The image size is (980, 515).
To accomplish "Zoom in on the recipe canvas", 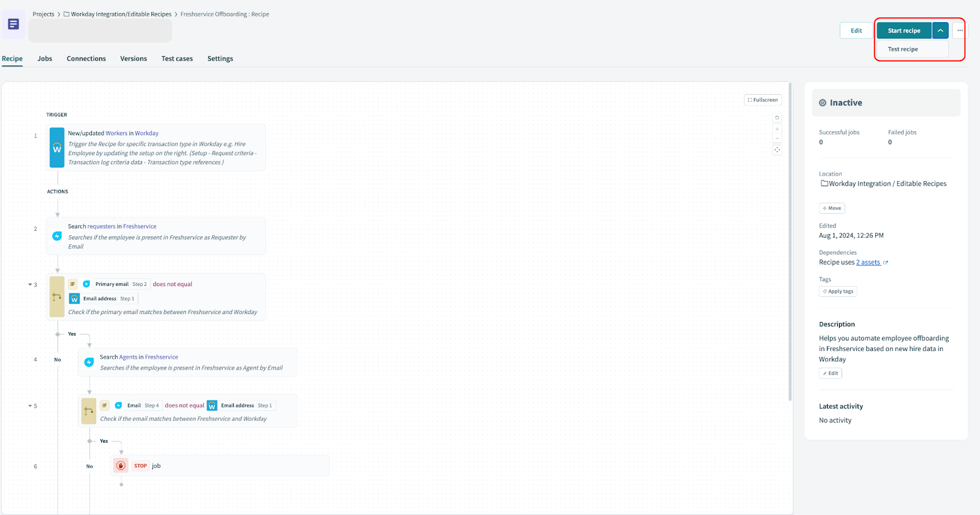I will (777, 129).
